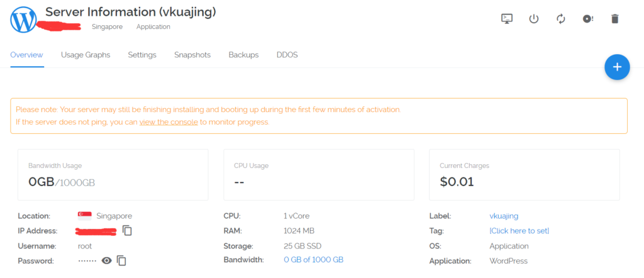Select the DDOS tab
Image resolution: width=644 pixels, height=278 pixels.
point(287,55)
